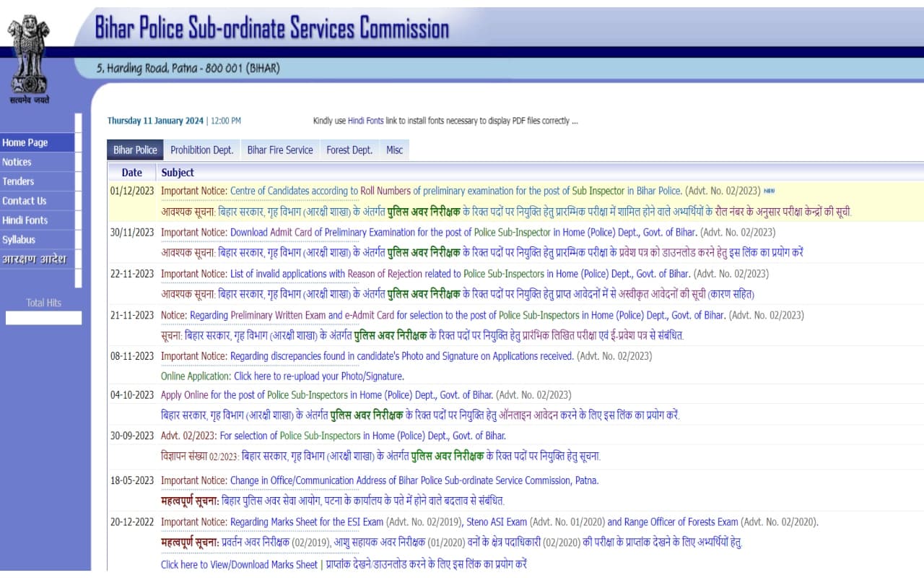Select Hindi Fonts in left sidebar
The height and width of the screenshot is (578, 924).
[25, 220]
